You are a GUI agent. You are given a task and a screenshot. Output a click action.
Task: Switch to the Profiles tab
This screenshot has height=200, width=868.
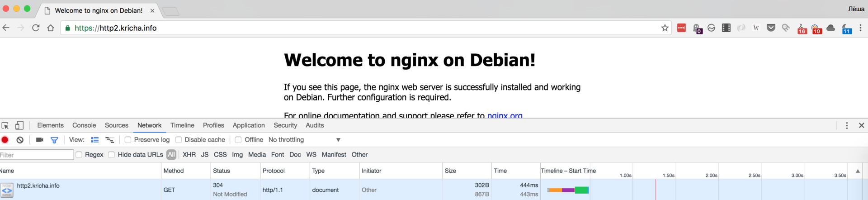point(213,125)
